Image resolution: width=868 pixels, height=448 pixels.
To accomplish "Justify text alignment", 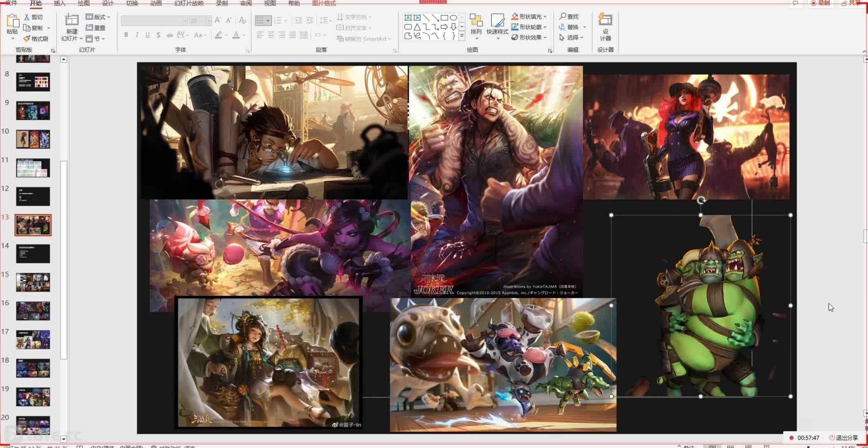I will point(293,35).
